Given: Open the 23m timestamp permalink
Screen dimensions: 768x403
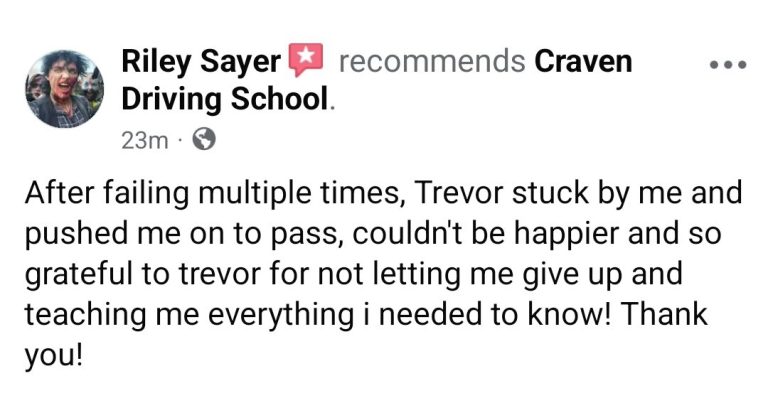Looking at the screenshot, I should [144, 141].
